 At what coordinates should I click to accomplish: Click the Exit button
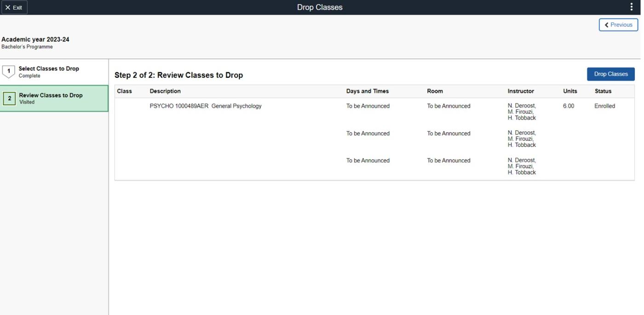tap(14, 7)
